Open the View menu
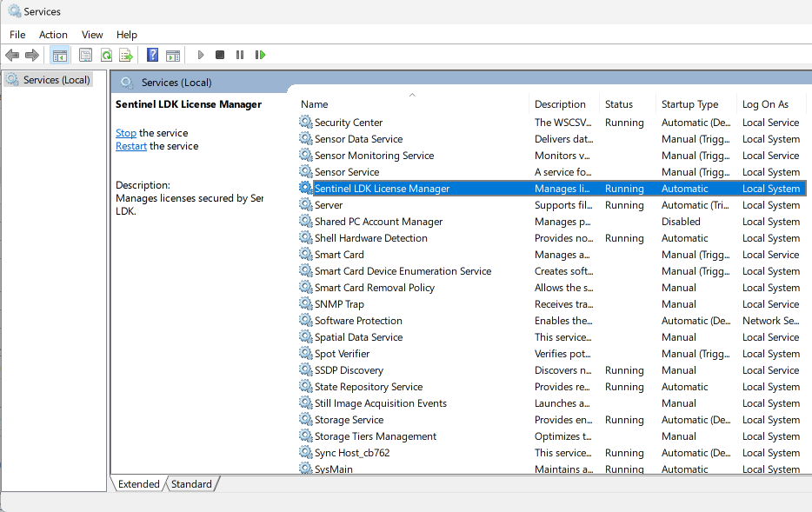Screen dimensions: 812x512 (x=92, y=35)
